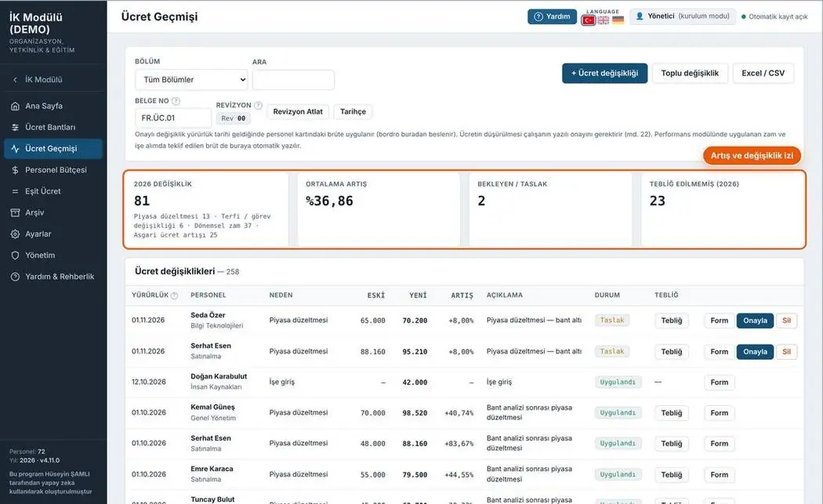Open Yönetim via its shield icon

click(15, 256)
